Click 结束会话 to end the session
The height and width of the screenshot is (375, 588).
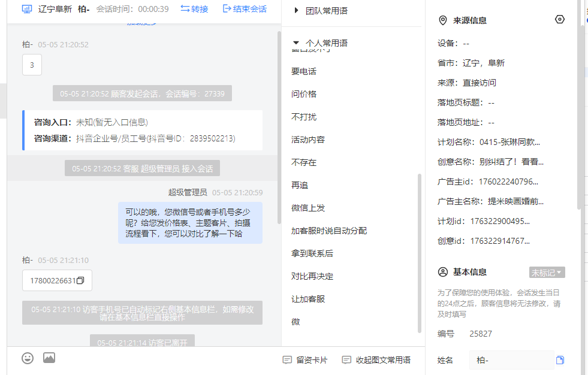[x=245, y=9]
